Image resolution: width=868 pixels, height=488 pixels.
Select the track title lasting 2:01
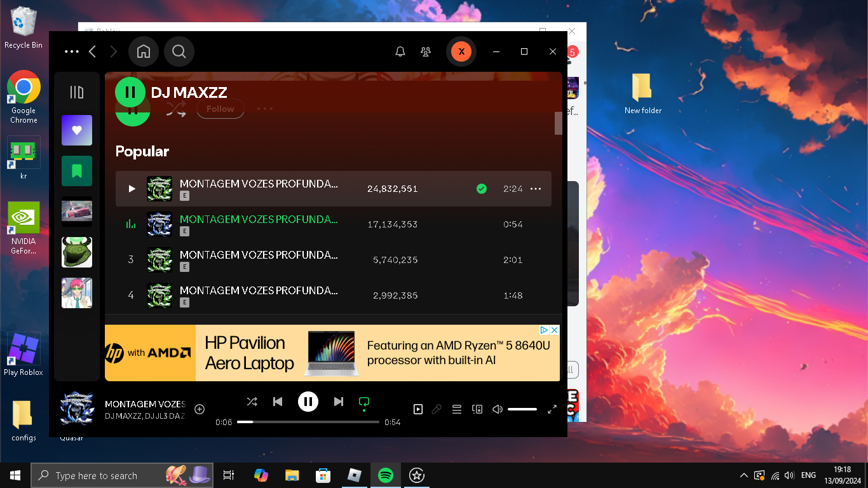tap(259, 255)
